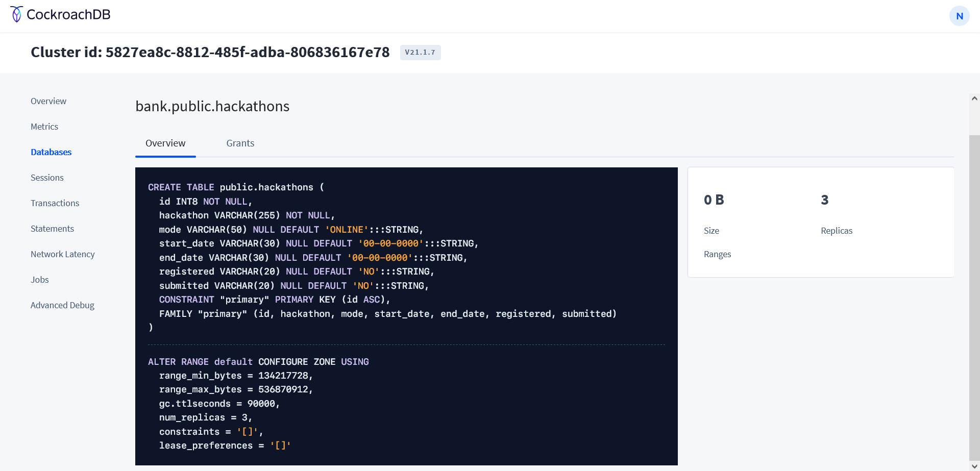The image size is (980, 471).
Task: Click the range_min_bytes = 134217728 line
Action: click(x=236, y=376)
